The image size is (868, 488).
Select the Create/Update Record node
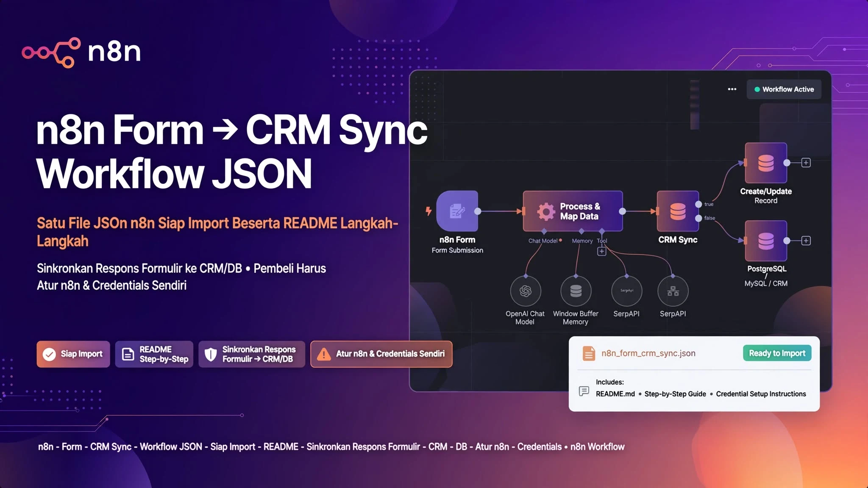[766, 163]
